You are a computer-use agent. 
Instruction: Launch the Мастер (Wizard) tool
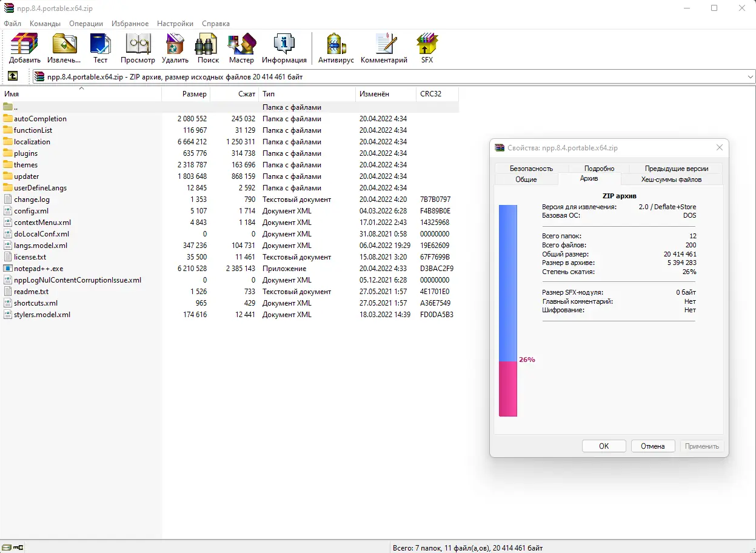pyautogui.click(x=241, y=49)
